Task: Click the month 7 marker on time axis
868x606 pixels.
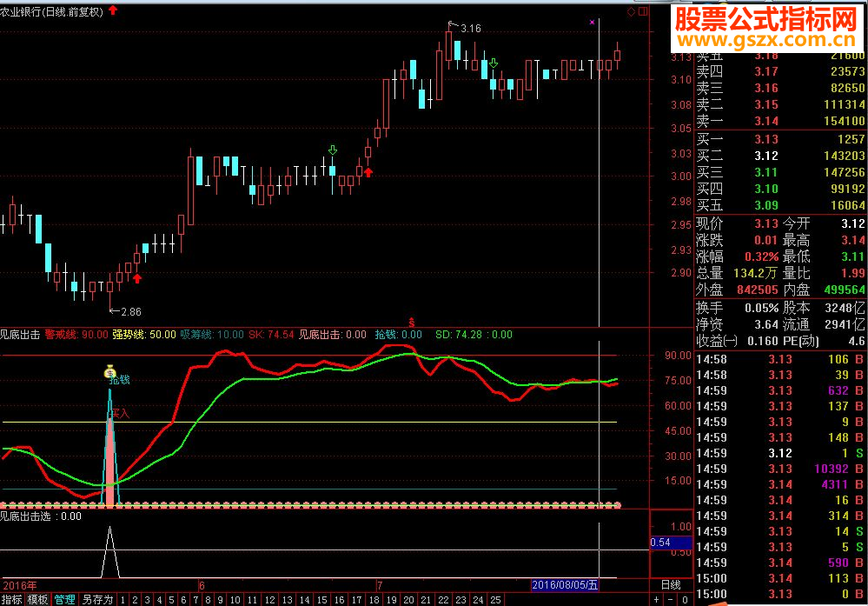Action: 380,585
